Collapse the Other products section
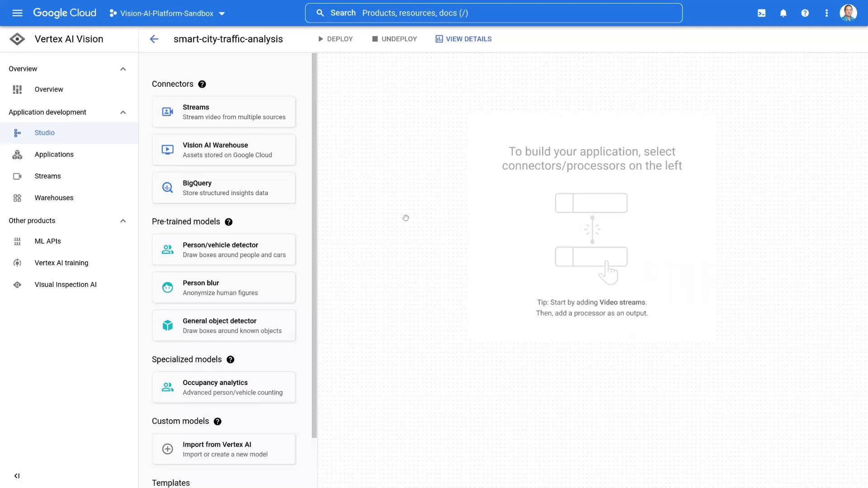Image resolution: width=868 pixels, height=488 pixels. (123, 221)
